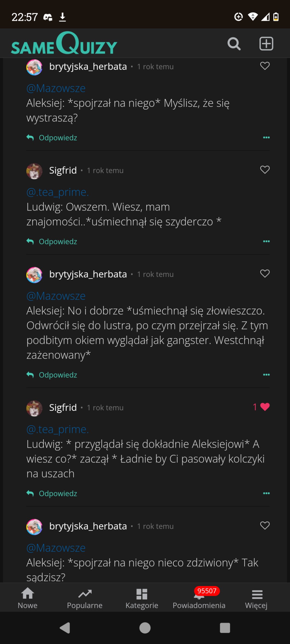This screenshot has width=290, height=644.
Task: Open three-dot menu on 'Myślisz' comment
Action: click(266, 137)
